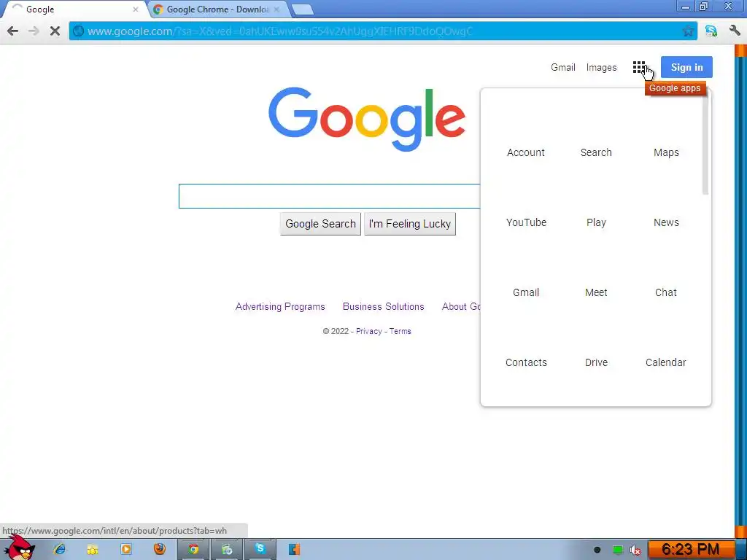747x560 pixels.
Task: Open the media player taskbar icon
Action: click(126, 549)
